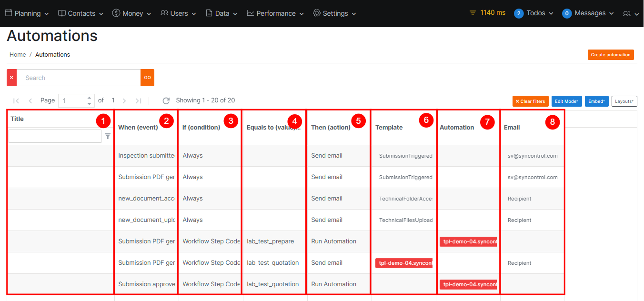Click the red clear search X icon
This screenshot has width=644, height=301.
click(11, 78)
